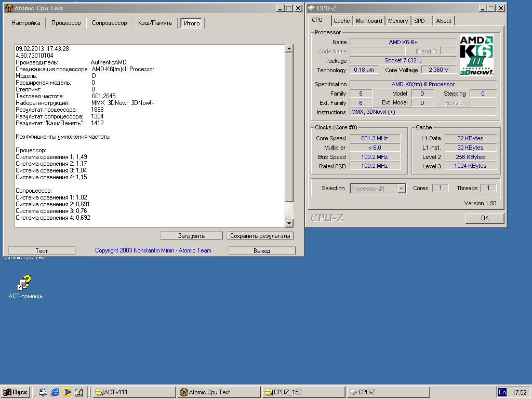Click the Level 3 1024 KBytes value
Screen dimensions: 532x399
[x=470, y=166]
